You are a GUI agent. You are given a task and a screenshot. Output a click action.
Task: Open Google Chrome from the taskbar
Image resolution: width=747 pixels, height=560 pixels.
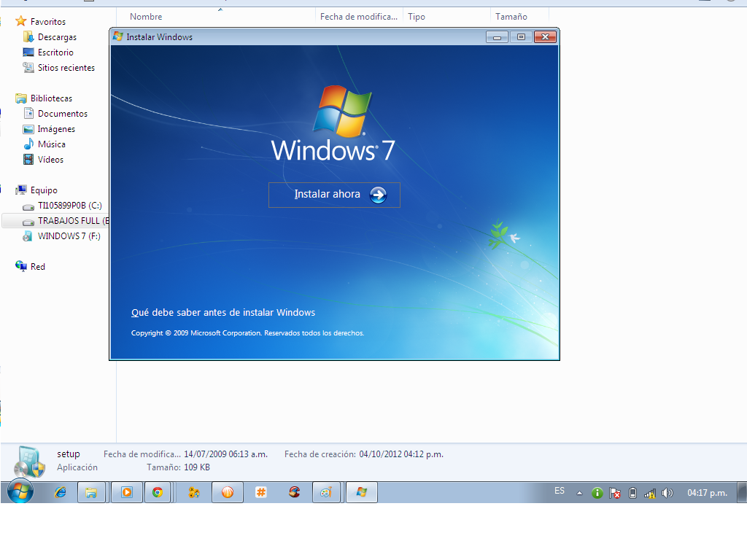coord(158,492)
